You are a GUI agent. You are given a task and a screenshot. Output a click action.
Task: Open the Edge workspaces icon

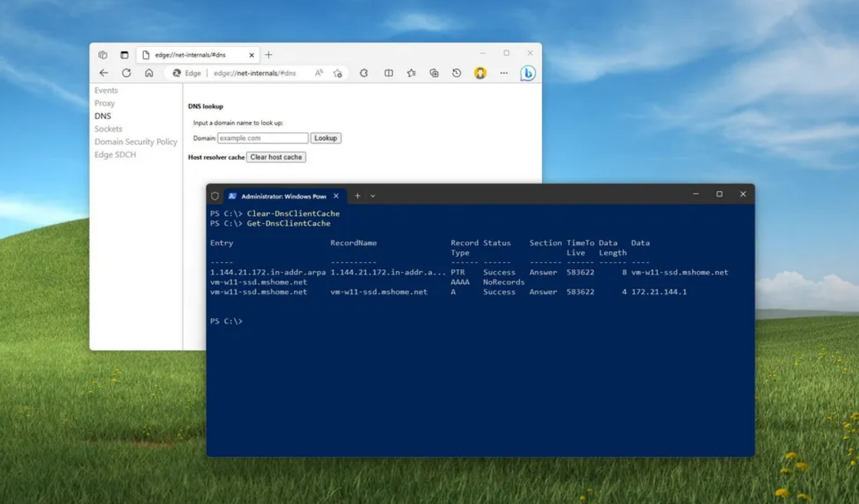[x=103, y=55]
